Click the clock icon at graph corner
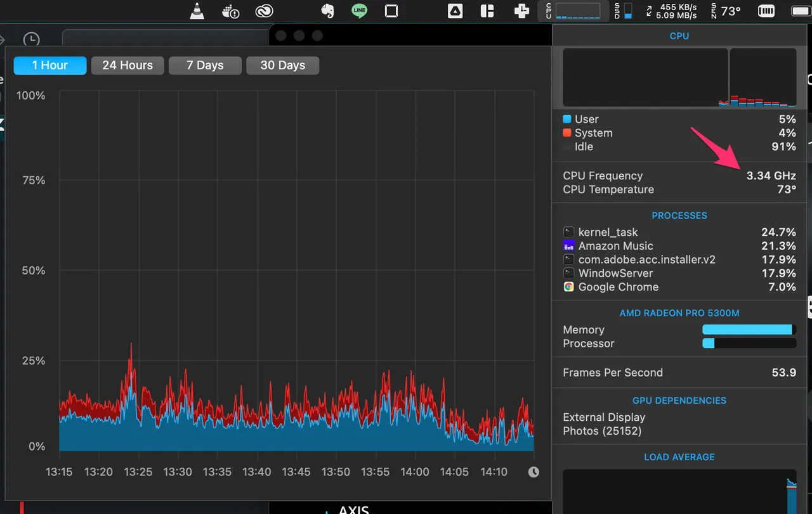 (x=534, y=472)
